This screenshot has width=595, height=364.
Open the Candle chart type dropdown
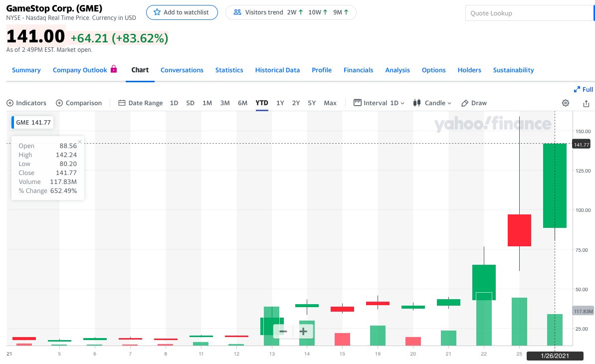tap(432, 103)
